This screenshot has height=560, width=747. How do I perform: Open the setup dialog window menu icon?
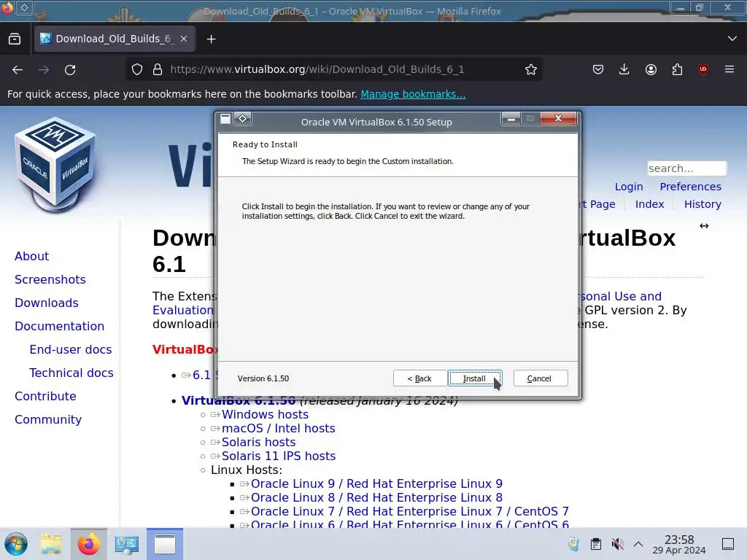pos(226,119)
